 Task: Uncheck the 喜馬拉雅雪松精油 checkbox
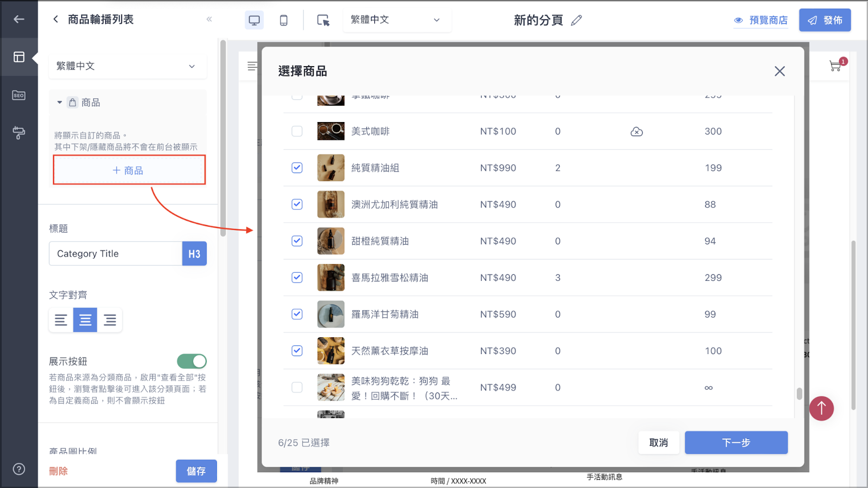[x=297, y=278]
